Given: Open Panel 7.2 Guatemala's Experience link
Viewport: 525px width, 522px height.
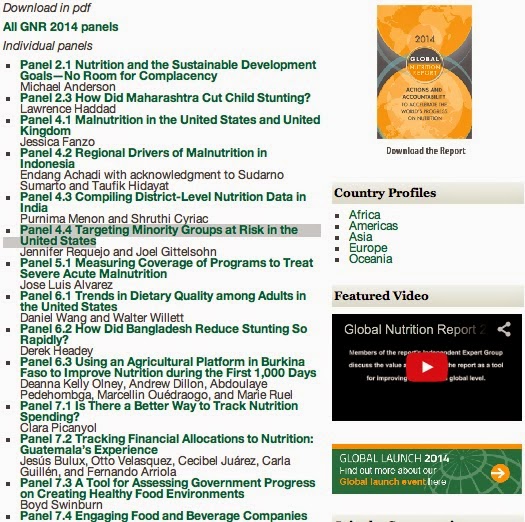Looking at the screenshot, I should coord(167,444).
